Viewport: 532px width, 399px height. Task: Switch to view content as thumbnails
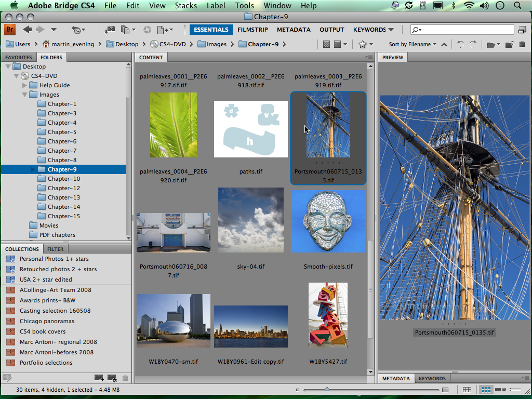click(486, 390)
